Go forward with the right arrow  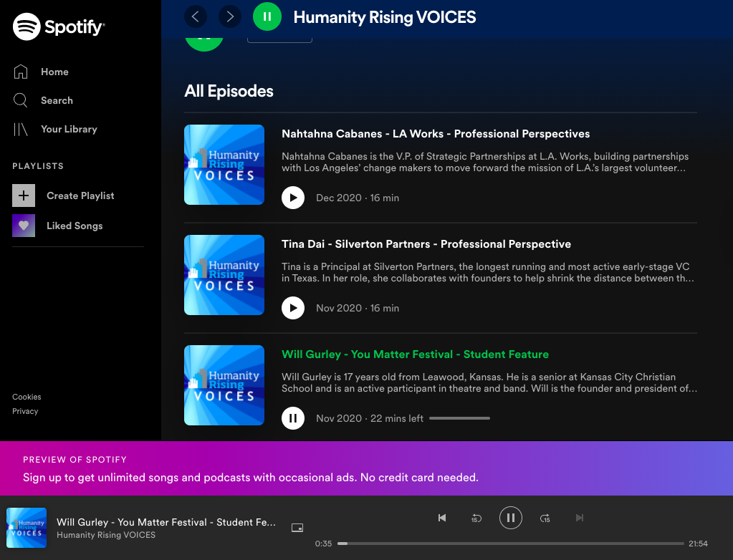tap(230, 16)
